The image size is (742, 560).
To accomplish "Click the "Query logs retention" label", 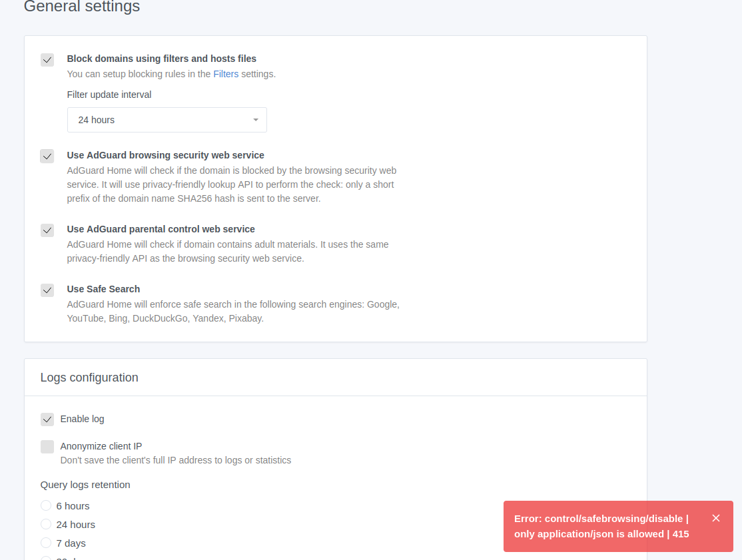I will coord(85,485).
